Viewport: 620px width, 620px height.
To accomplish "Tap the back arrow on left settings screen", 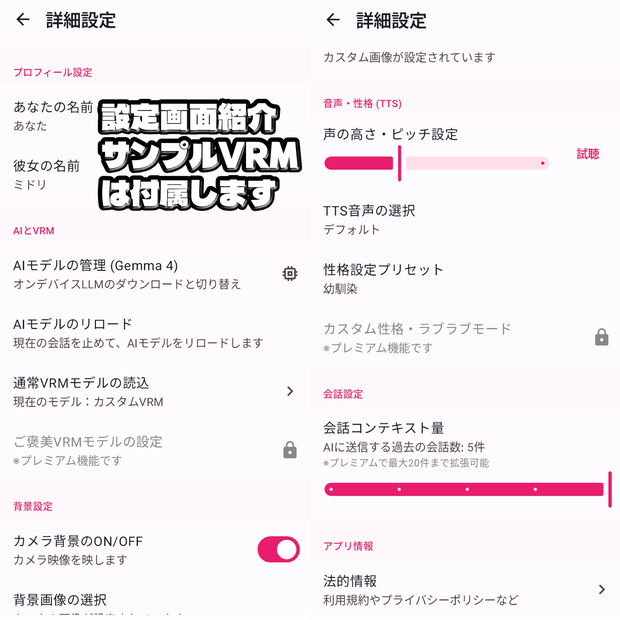I will pos(23,19).
